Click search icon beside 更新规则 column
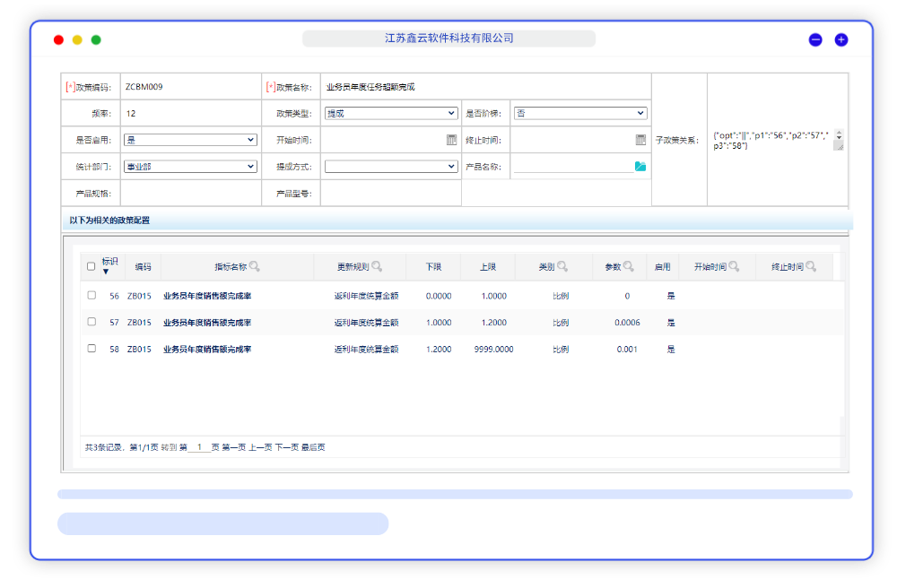Image resolution: width=897 pixels, height=588 pixels. pyautogui.click(x=377, y=266)
